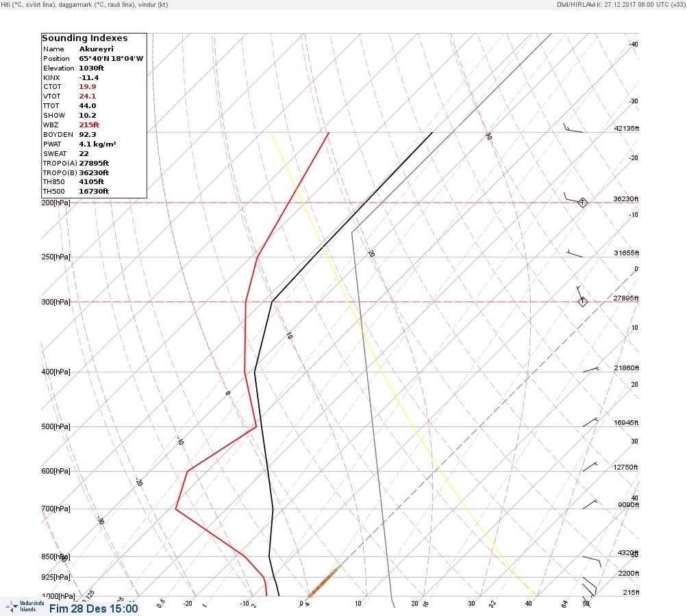
Task: Click the BOYDEN value 92.3
Action: (x=88, y=134)
